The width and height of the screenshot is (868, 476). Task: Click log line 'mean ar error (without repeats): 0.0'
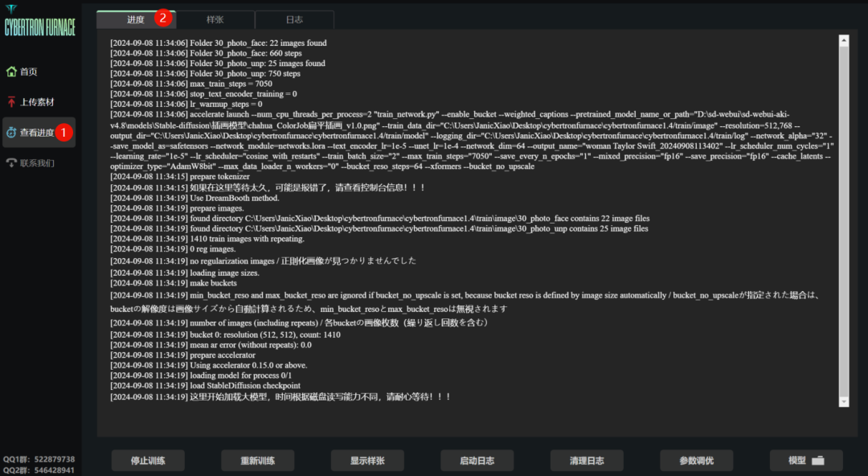tap(211, 345)
